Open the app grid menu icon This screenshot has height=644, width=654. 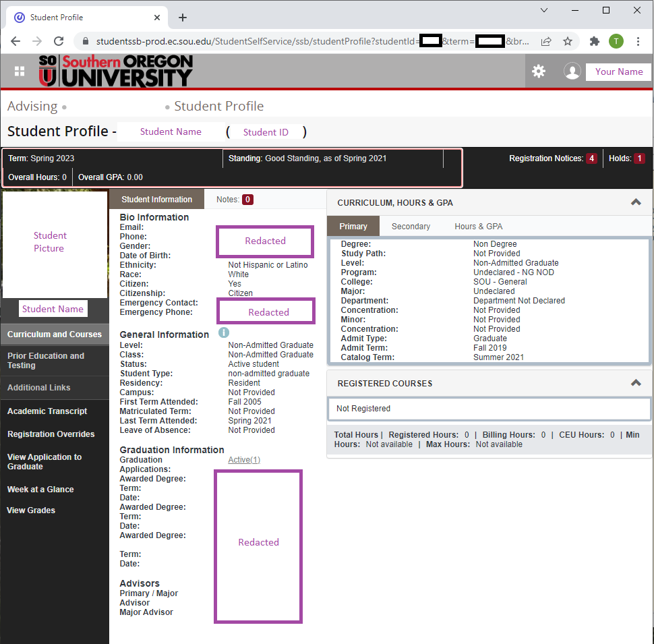(20, 71)
